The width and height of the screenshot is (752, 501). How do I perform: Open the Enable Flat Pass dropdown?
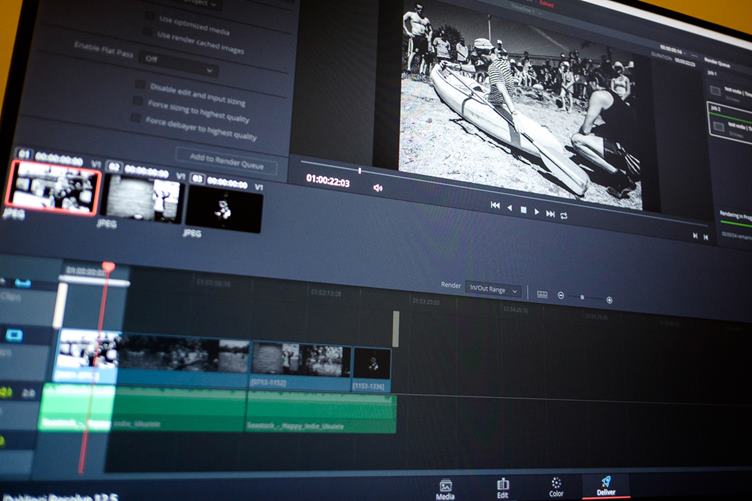pos(179,64)
